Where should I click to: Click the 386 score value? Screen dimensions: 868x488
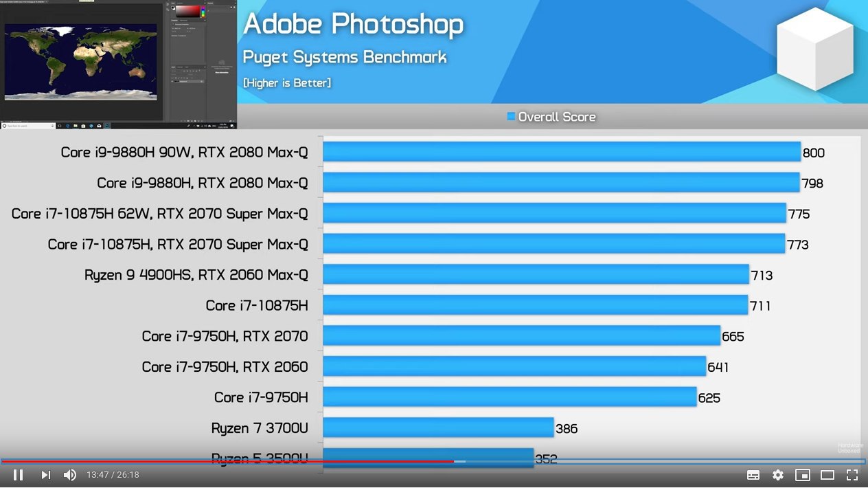tap(567, 429)
